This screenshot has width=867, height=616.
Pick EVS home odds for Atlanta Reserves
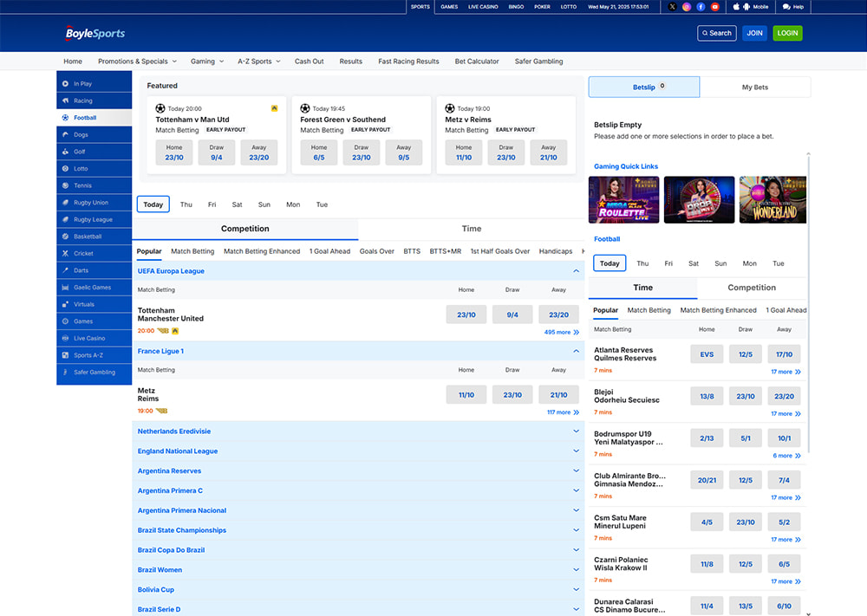[707, 354]
